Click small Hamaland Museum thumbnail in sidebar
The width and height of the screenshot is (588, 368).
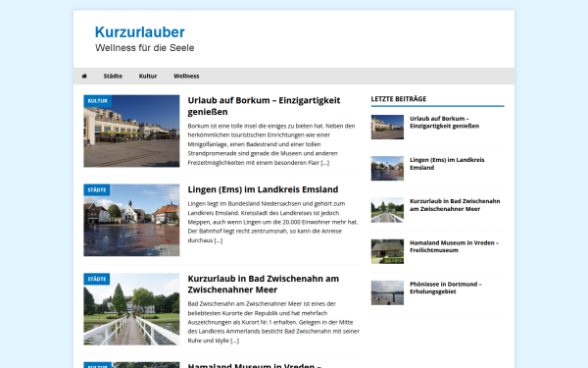(387, 251)
